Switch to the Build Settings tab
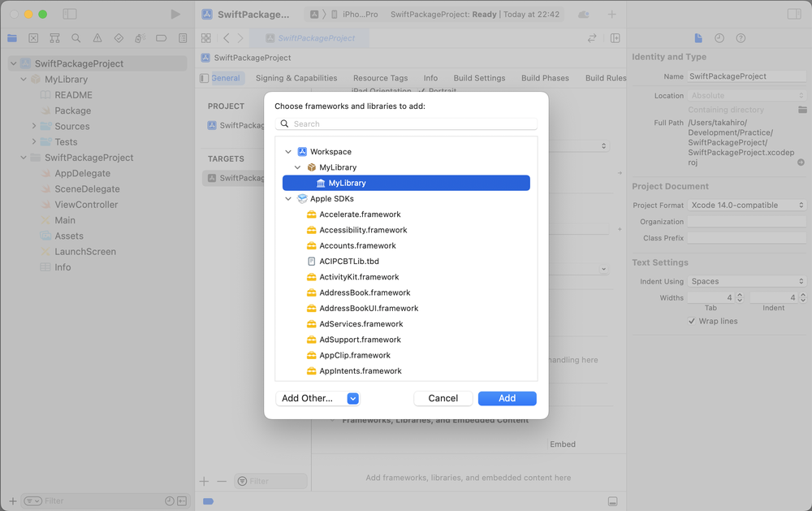The image size is (812, 511). [x=479, y=78]
